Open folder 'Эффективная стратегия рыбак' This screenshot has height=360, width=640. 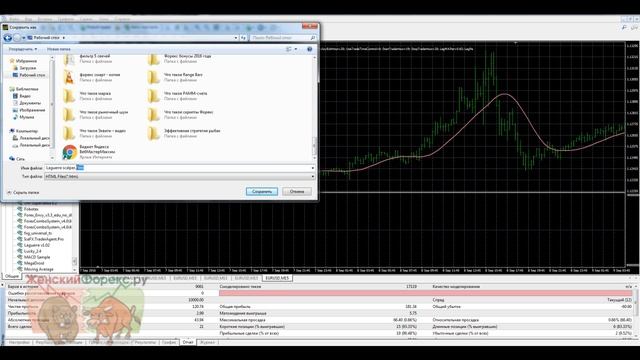pyautogui.click(x=184, y=133)
